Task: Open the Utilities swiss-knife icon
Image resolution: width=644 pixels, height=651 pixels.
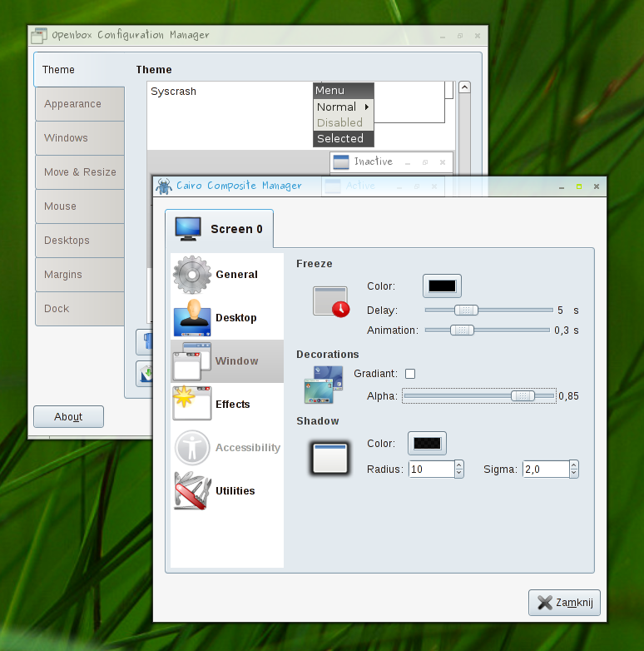Action: point(192,490)
